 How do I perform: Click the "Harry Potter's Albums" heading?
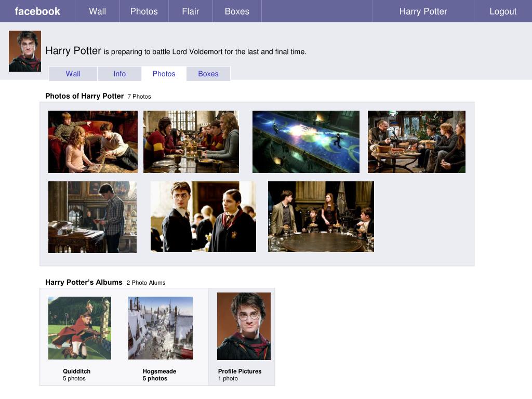(84, 282)
